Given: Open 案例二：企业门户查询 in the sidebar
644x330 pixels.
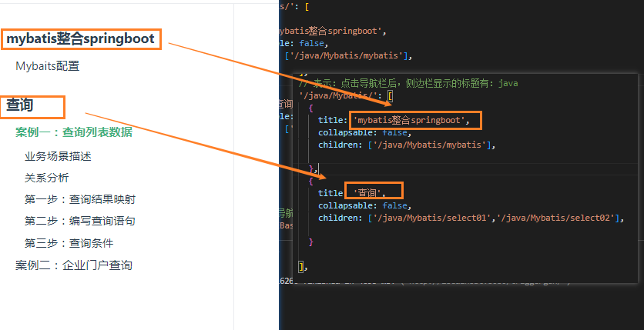Looking at the screenshot, I should tap(73, 265).
